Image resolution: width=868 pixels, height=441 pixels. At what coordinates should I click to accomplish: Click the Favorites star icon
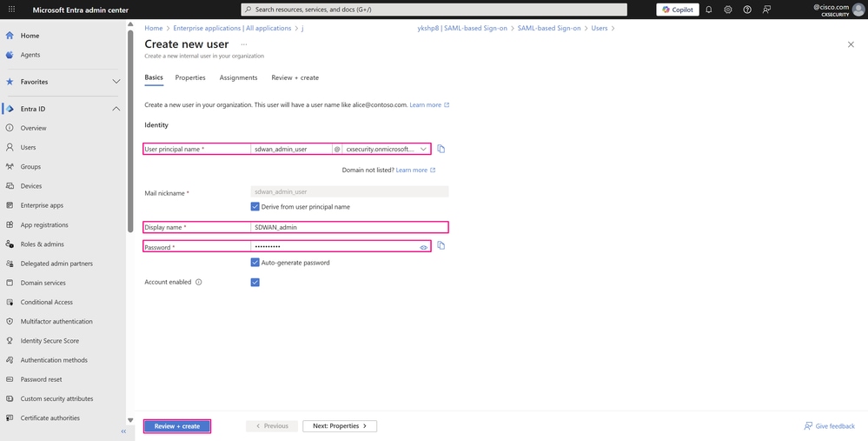click(10, 82)
